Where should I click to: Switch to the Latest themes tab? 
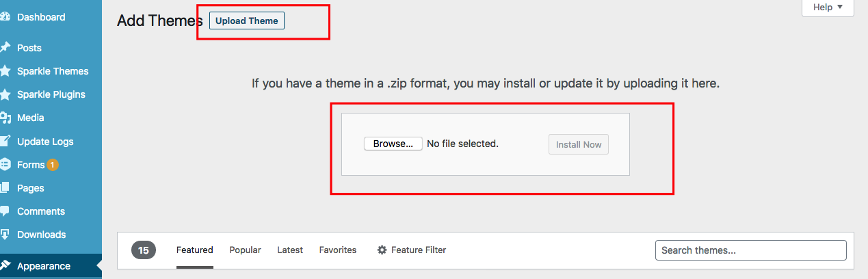pos(290,250)
